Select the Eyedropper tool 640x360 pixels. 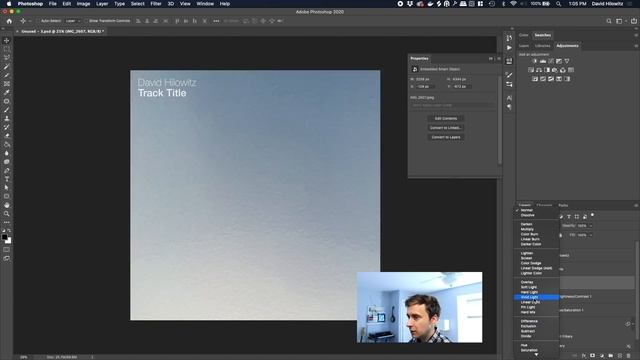[7, 92]
